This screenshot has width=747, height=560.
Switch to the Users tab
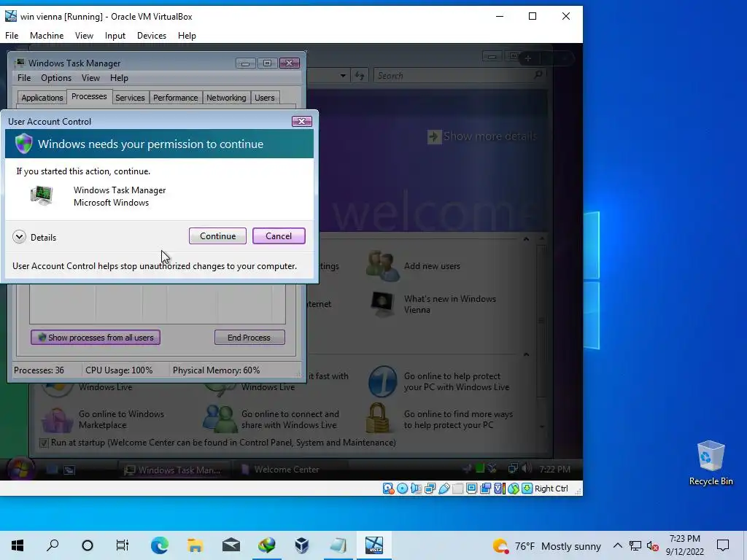[x=264, y=98]
